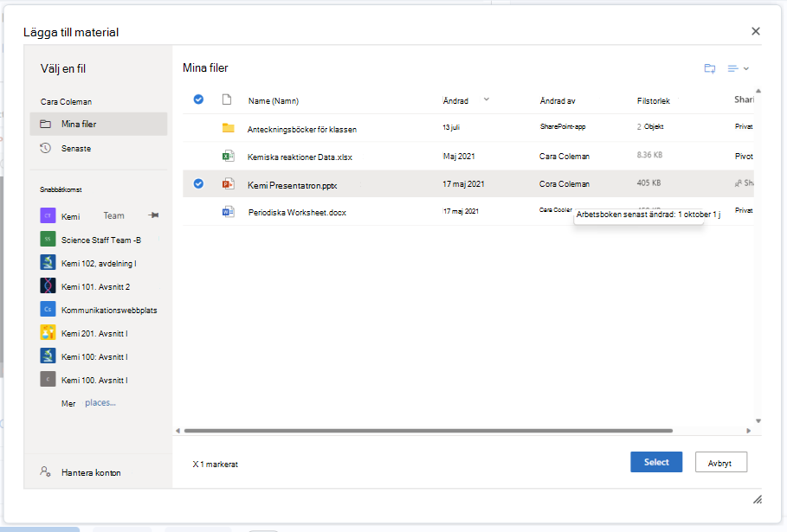This screenshot has width=787, height=532.
Task: Clear selection via X 1 markerat
Action: click(215, 465)
